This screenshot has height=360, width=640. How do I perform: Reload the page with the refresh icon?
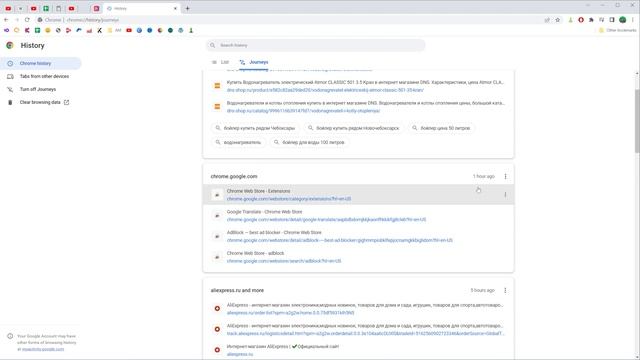(x=27, y=20)
